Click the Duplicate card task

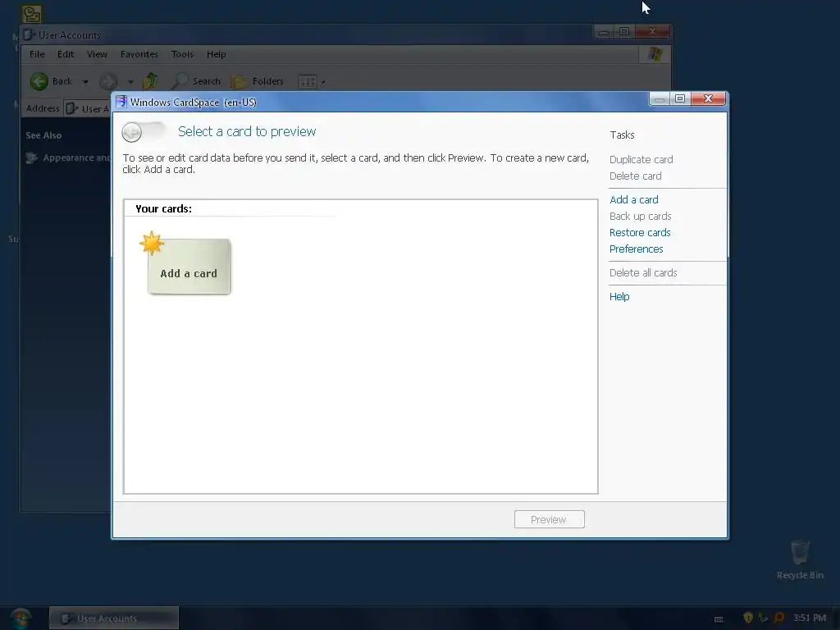[x=641, y=160]
